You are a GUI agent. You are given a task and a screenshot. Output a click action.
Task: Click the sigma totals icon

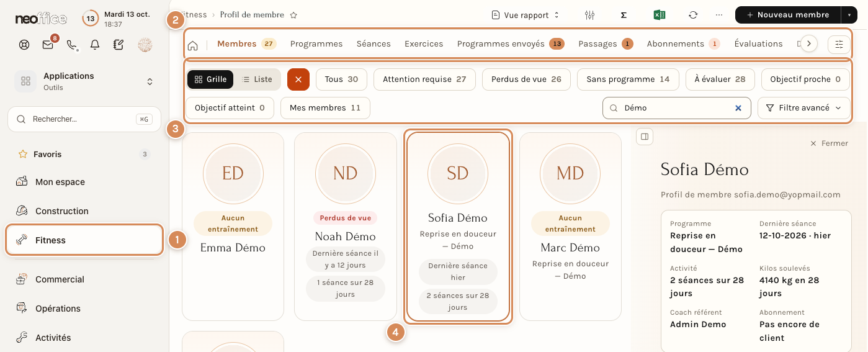click(x=624, y=15)
